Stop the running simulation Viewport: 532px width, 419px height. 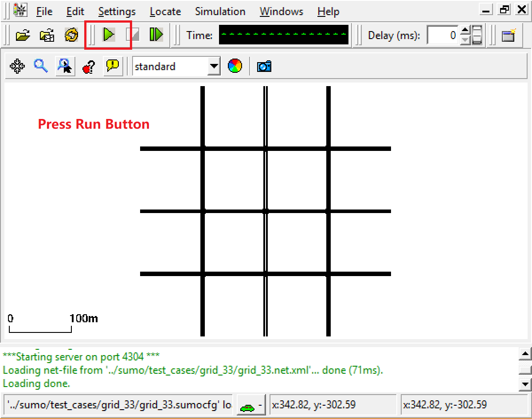coord(133,35)
